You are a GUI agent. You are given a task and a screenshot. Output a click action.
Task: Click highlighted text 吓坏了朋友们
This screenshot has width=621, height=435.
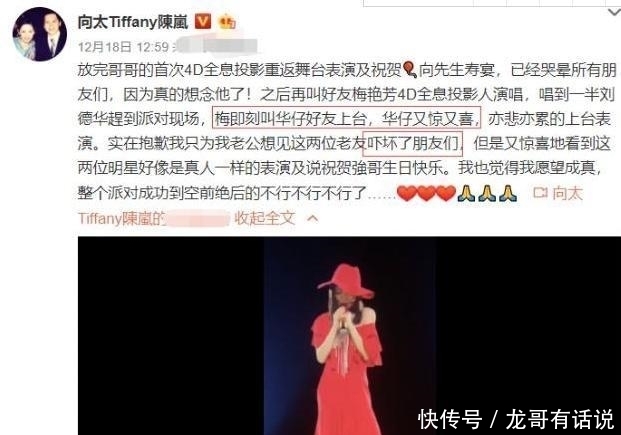point(413,143)
